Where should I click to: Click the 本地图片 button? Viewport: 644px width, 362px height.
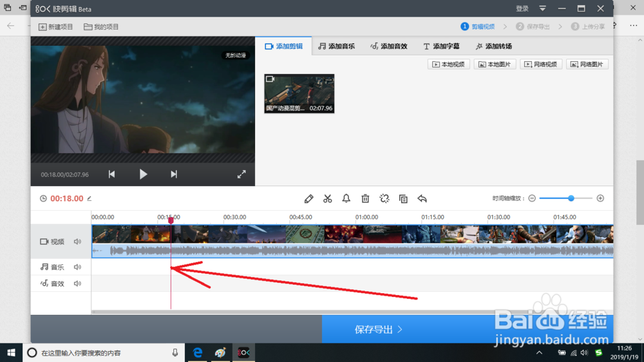[x=495, y=64]
